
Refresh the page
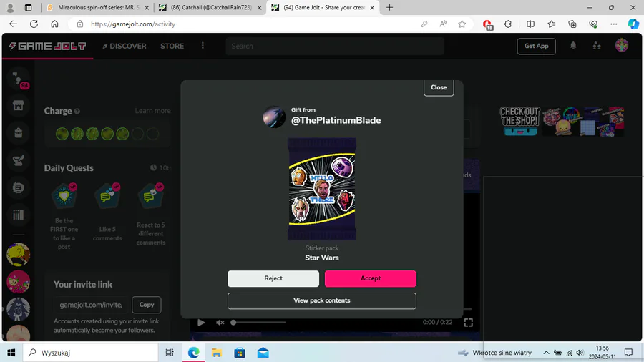point(34,24)
